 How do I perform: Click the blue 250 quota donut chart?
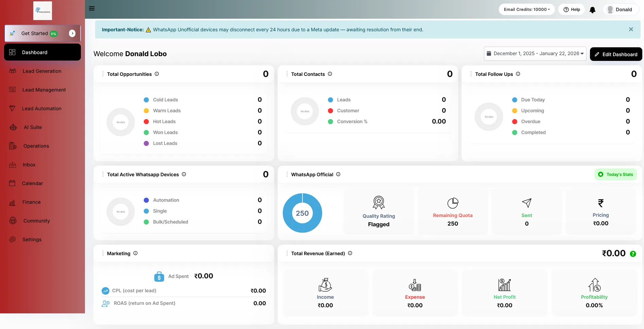[x=302, y=213]
